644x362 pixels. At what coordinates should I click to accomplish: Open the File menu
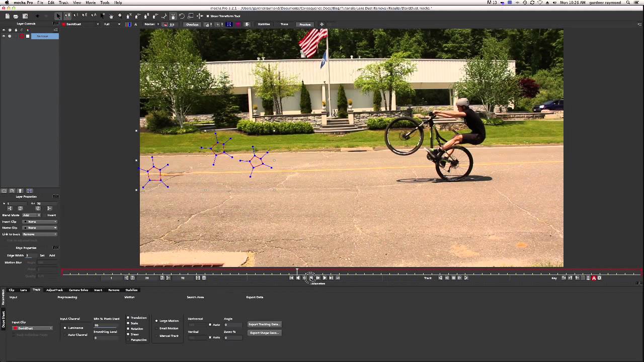pyautogui.click(x=40, y=3)
